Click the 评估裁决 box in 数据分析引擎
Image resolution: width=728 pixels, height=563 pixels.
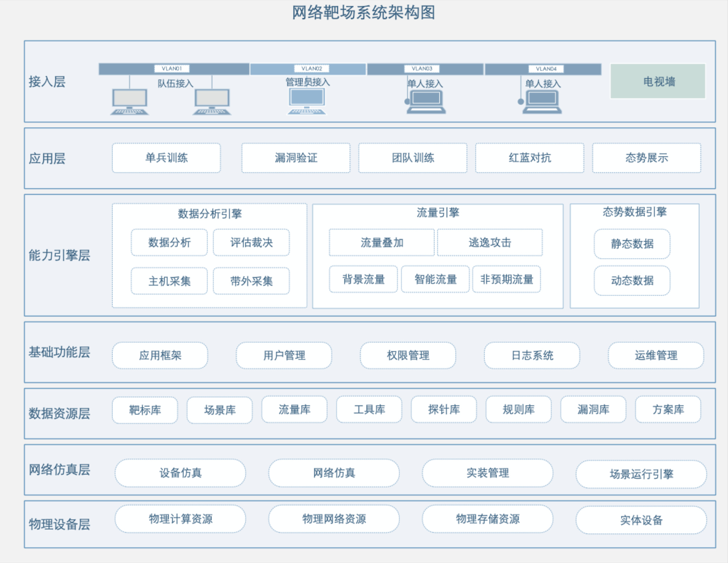[251, 242]
